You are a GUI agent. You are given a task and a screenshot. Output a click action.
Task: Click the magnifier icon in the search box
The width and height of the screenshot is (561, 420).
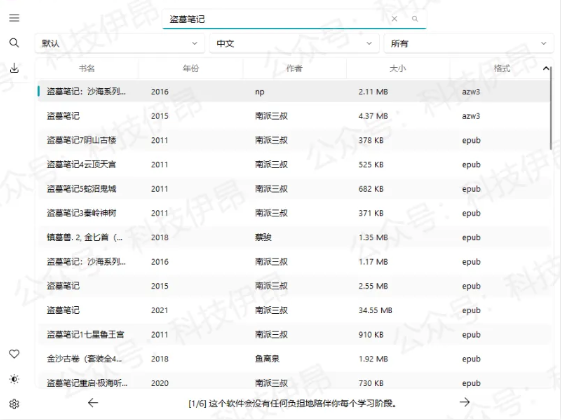tap(415, 19)
